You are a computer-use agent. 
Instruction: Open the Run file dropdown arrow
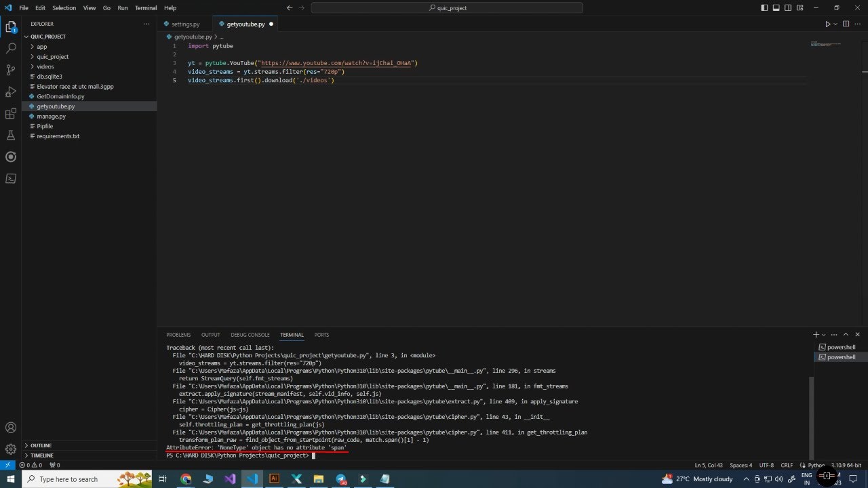(835, 24)
